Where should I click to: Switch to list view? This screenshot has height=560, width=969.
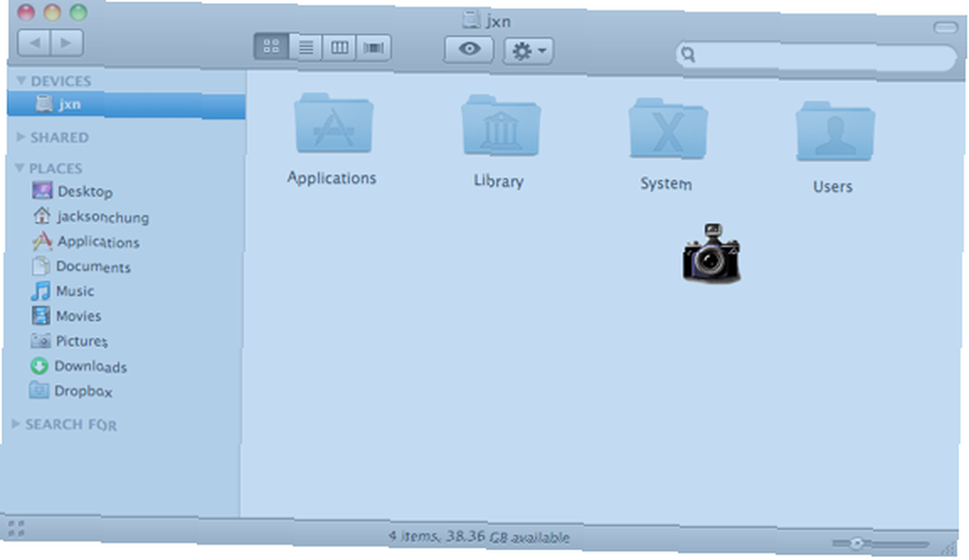click(x=306, y=47)
